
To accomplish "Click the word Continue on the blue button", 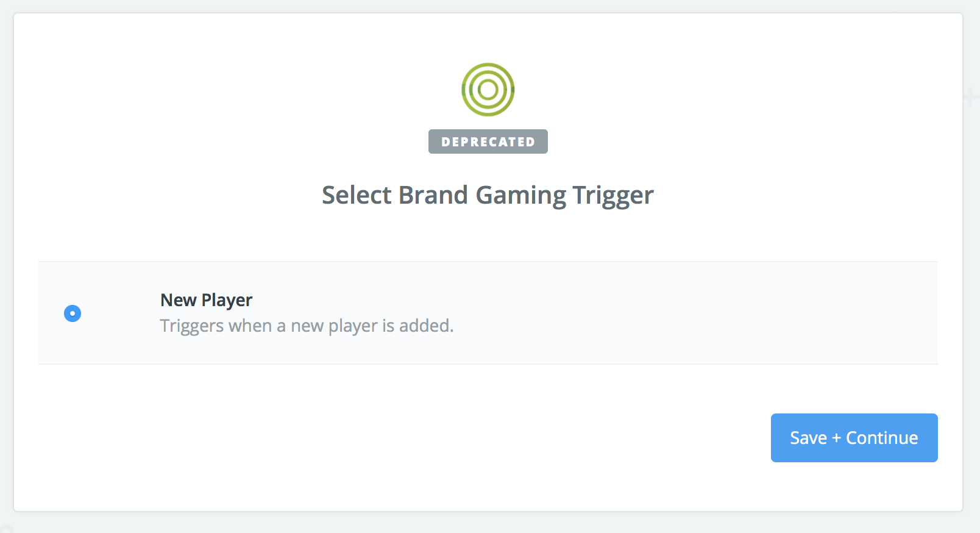I will pyautogui.click(x=882, y=438).
